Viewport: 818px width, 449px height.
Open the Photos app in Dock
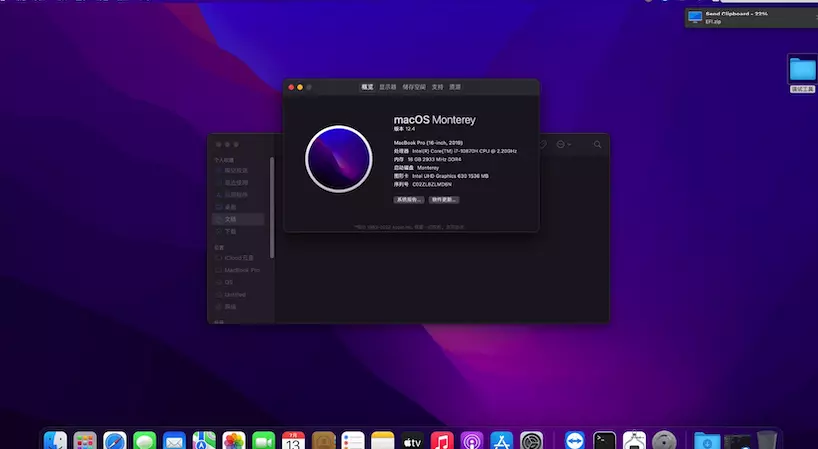click(234, 441)
